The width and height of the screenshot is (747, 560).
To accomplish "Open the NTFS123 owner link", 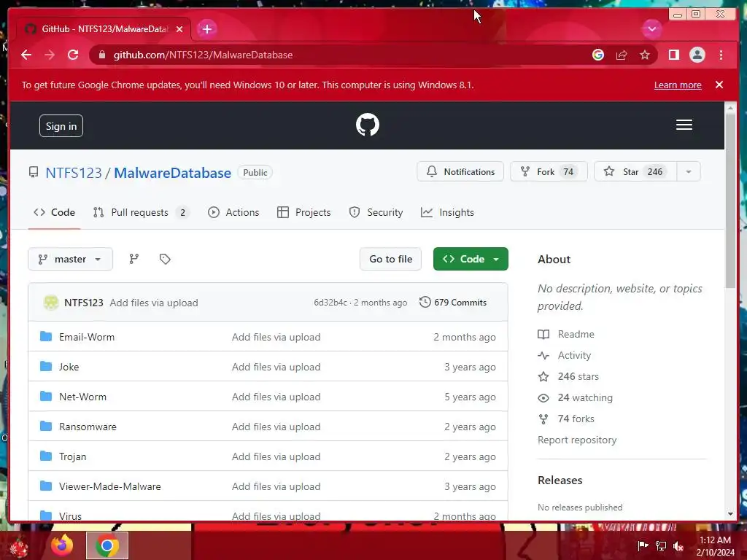I will point(74,172).
